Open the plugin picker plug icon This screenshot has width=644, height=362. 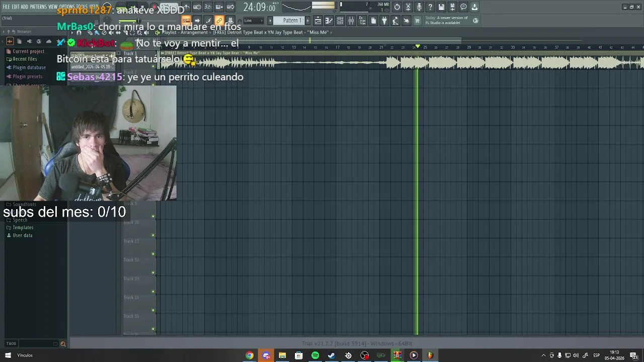click(384, 21)
